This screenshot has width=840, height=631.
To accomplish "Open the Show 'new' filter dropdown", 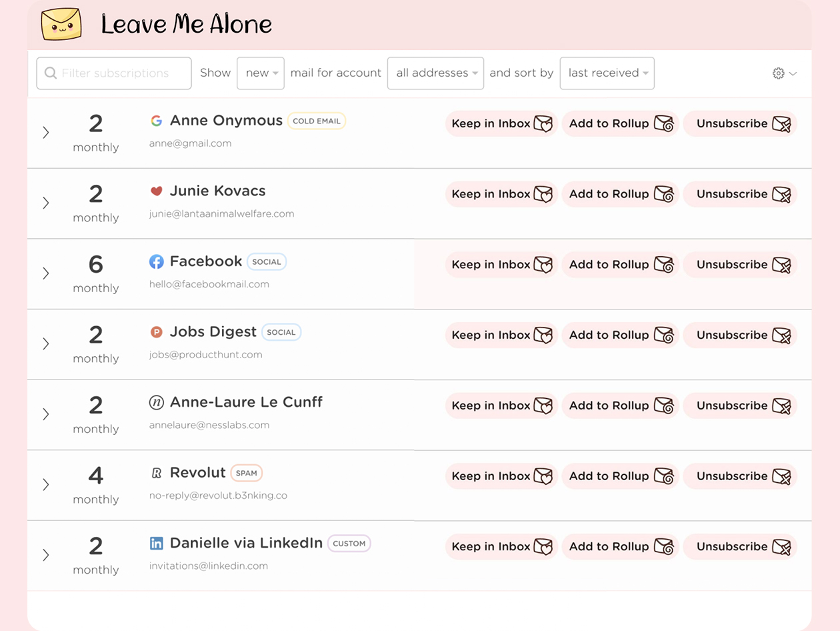I will (260, 73).
